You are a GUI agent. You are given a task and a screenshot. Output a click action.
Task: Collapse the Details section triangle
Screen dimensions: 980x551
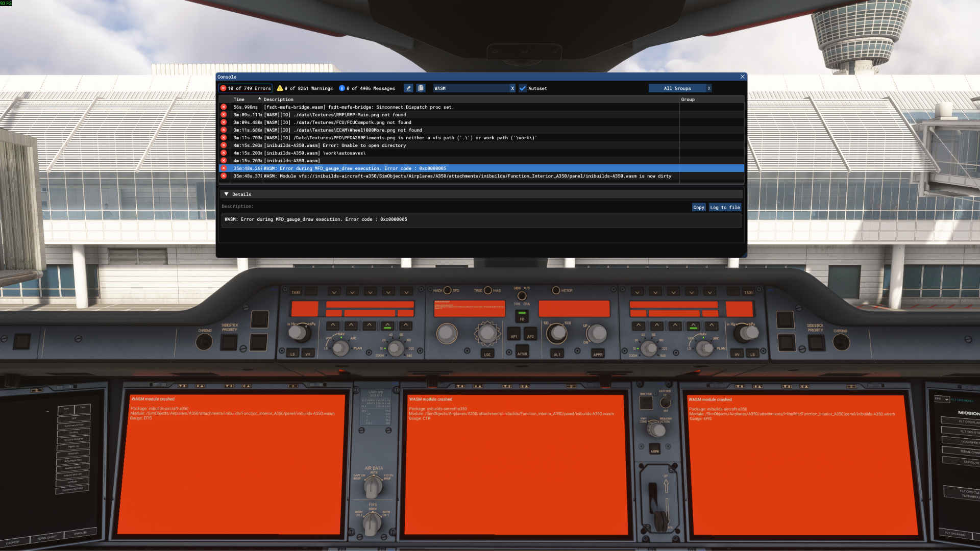pos(226,194)
